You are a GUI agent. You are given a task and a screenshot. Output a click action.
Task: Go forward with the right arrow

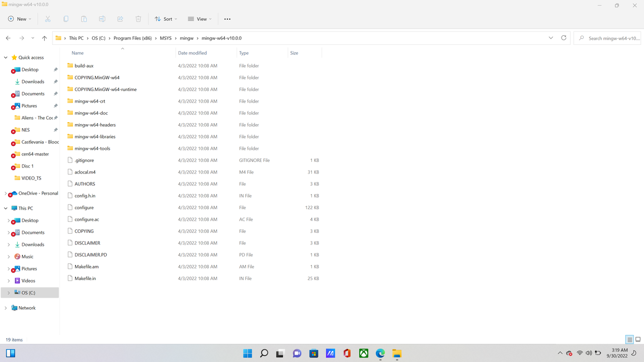22,38
